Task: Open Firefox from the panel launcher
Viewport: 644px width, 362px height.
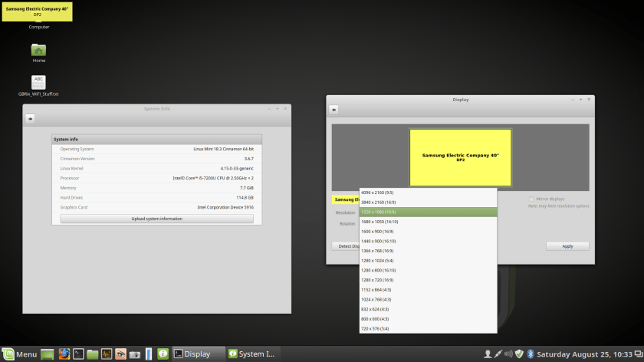Action: click(x=63, y=354)
